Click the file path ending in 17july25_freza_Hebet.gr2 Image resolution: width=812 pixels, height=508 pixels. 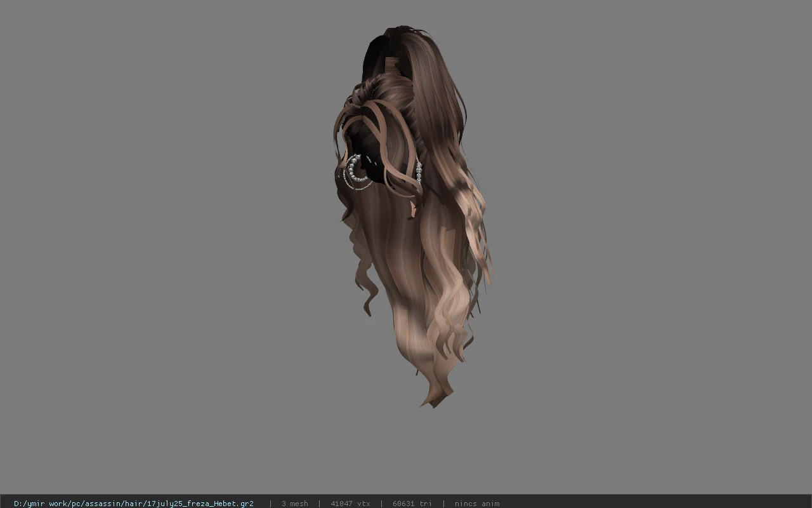pos(134,504)
